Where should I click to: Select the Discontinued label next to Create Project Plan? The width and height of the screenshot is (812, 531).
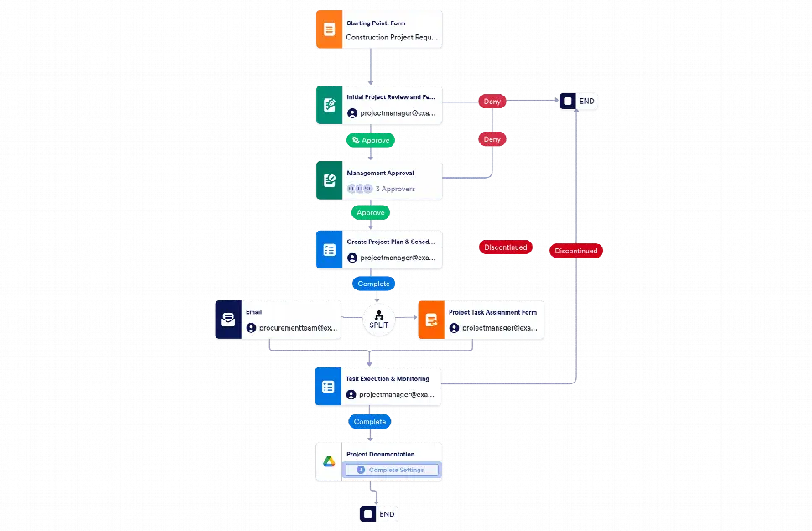coord(506,247)
